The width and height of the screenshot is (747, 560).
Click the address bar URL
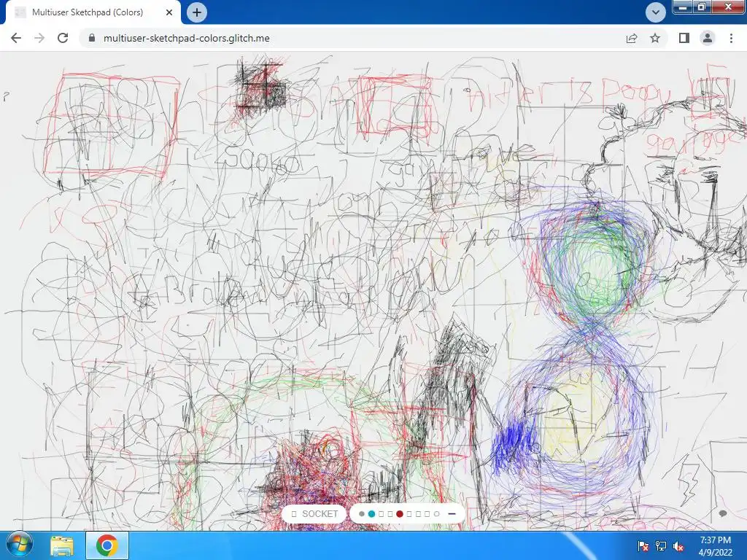(x=186, y=38)
